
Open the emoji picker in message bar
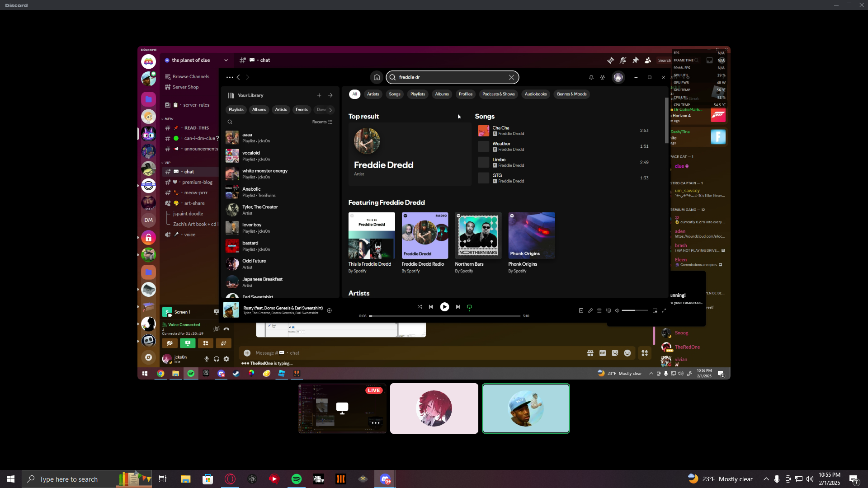pos(627,353)
